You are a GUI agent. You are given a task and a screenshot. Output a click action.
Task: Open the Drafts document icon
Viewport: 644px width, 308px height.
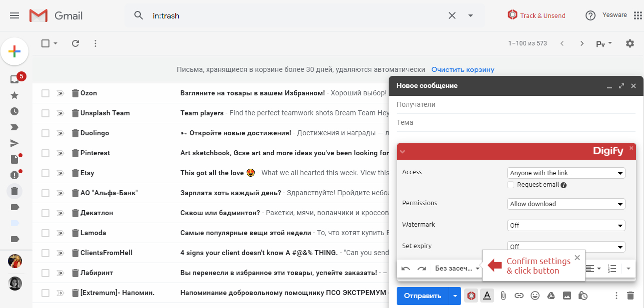click(14, 159)
